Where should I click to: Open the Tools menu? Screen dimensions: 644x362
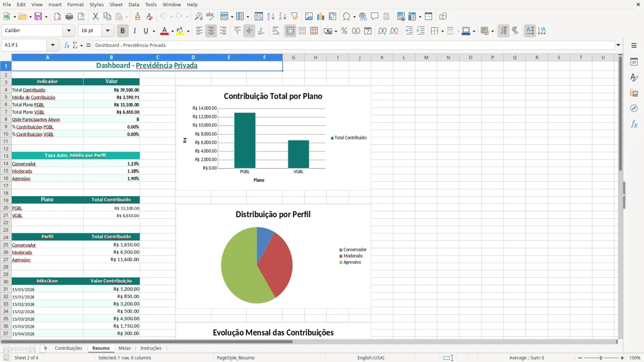pos(151,4)
